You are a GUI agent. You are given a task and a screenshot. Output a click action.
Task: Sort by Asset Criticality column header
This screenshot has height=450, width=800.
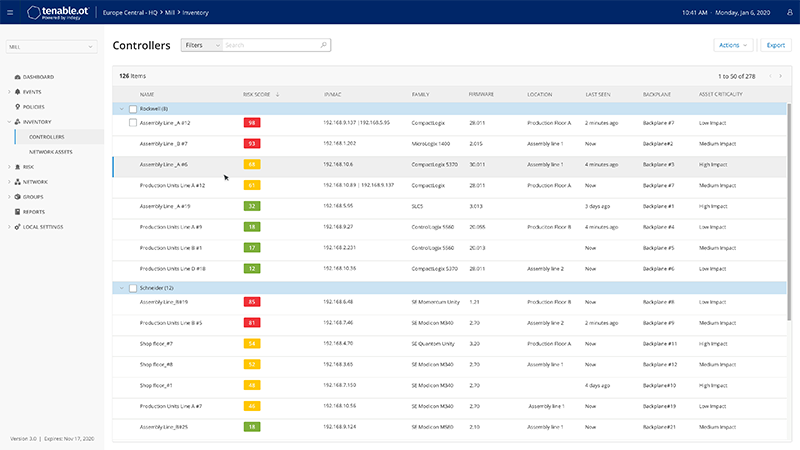720,94
